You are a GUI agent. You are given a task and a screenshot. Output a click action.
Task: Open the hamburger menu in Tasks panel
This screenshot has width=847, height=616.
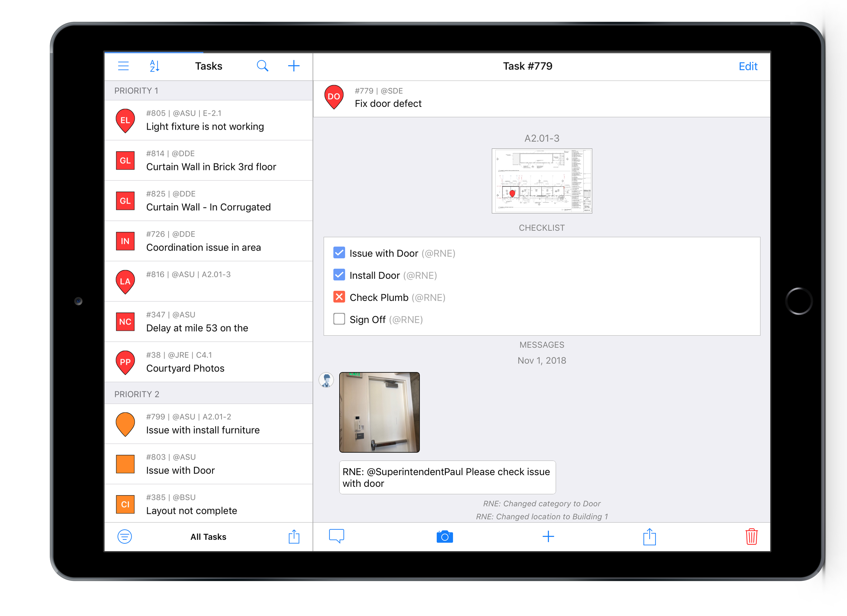(123, 66)
